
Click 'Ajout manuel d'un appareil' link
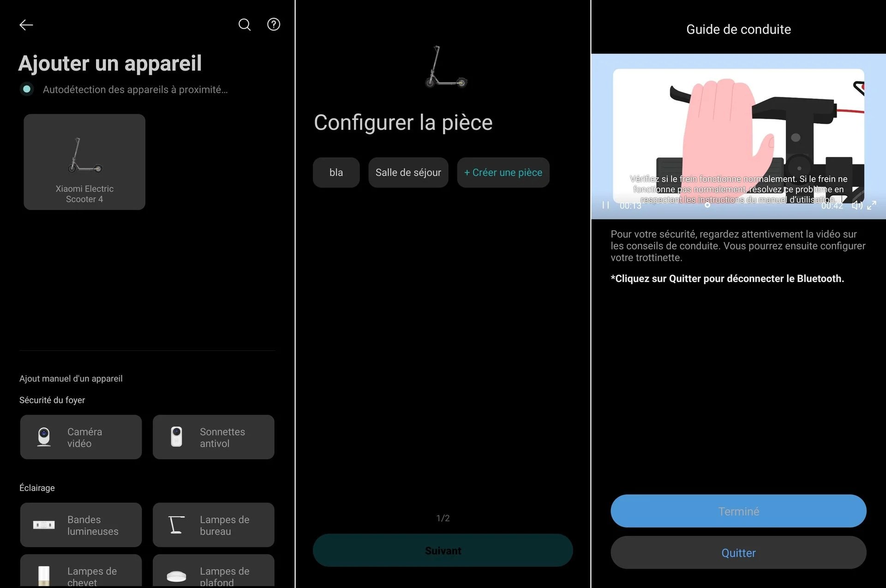point(71,378)
